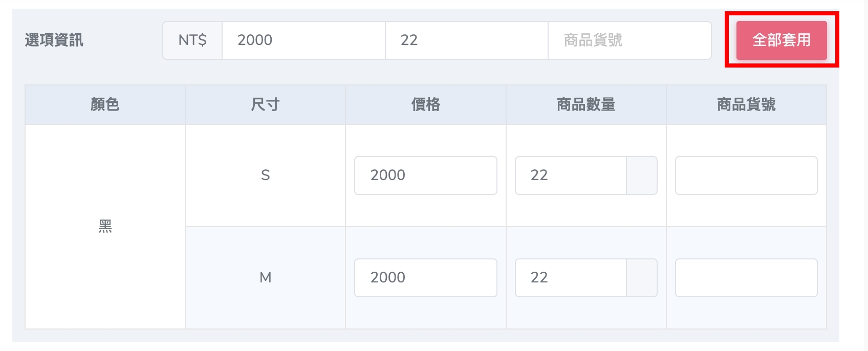This screenshot has height=351, width=868.
Task: Edit the quantity field in size M row
Action: tap(570, 278)
